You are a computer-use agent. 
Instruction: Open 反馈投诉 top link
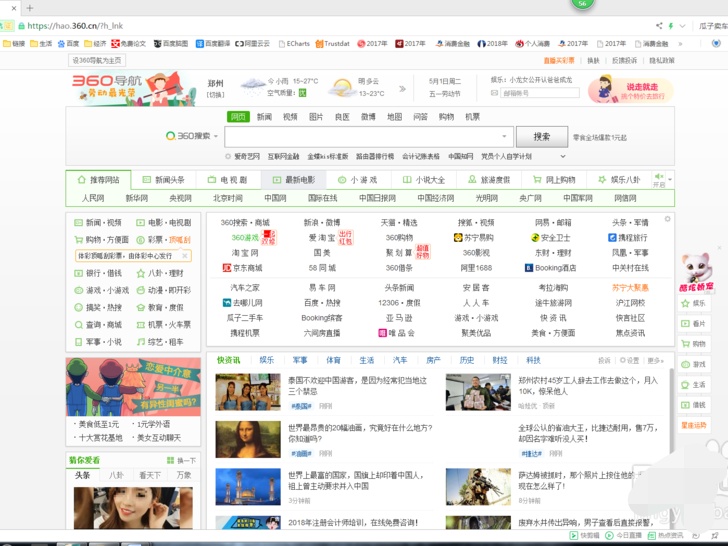point(624,60)
